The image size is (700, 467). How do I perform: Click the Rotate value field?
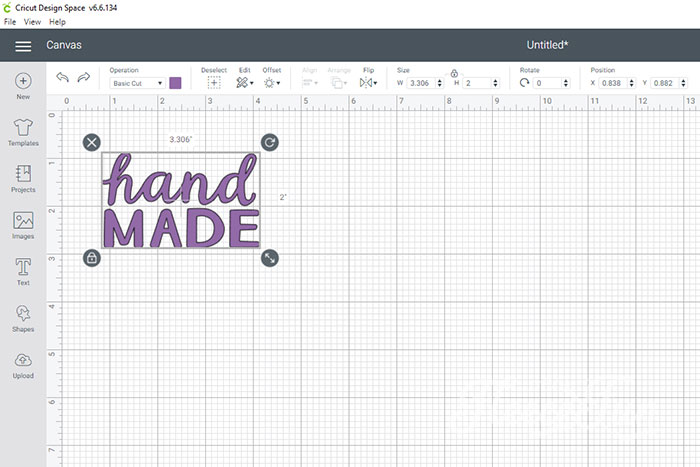(547, 83)
